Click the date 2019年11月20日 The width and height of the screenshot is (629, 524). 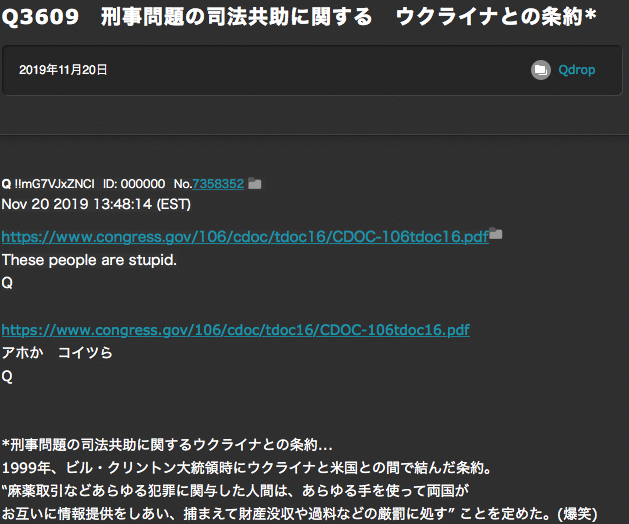(x=63, y=70)
